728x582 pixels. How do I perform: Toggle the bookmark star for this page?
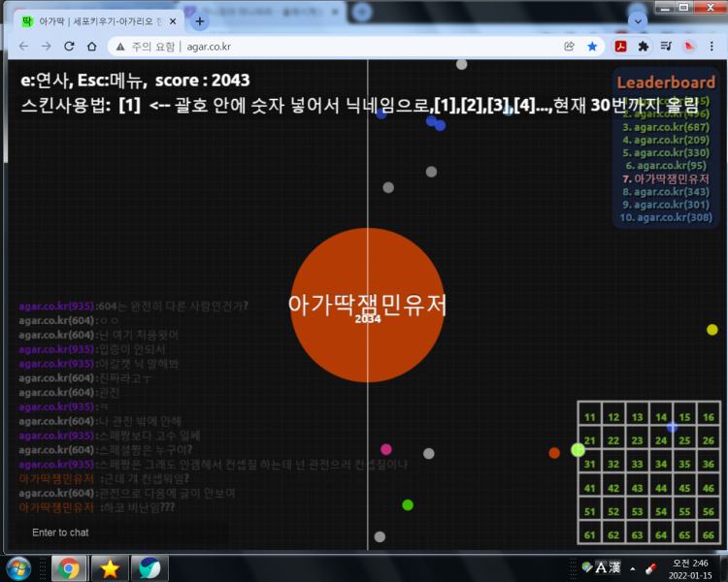(x=592, y=47)
